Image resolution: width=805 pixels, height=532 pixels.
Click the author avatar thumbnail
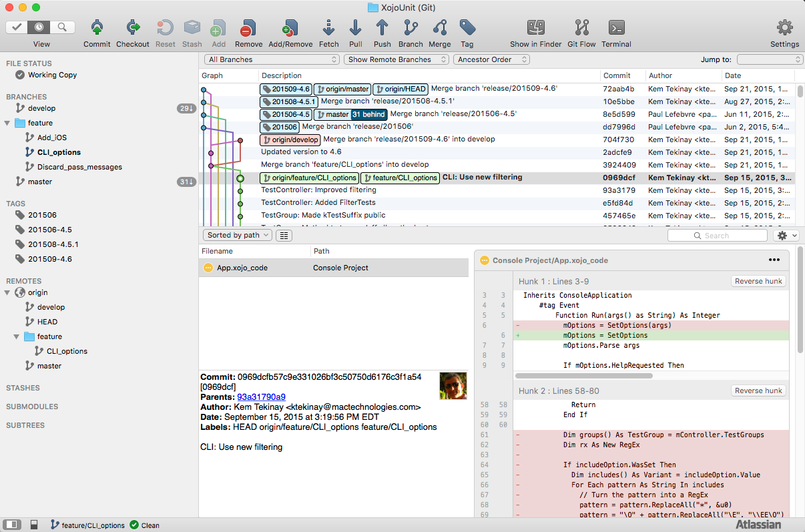[x=453, y=386]
